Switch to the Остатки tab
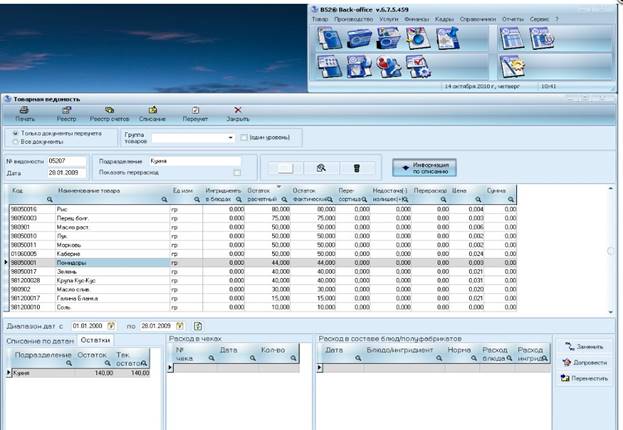The width and height of the screenshot is (623, 430). pyautogui.click(x=95, y=341)
